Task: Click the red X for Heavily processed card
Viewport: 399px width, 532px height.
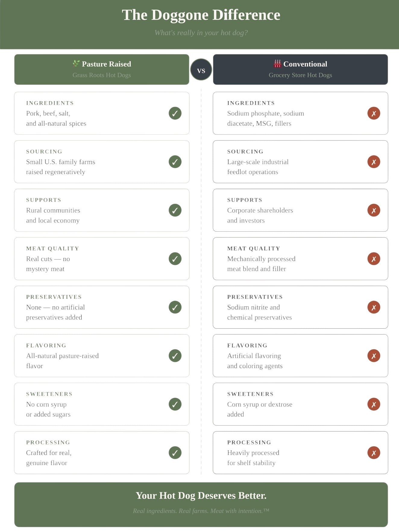Action: click(374, 453)
